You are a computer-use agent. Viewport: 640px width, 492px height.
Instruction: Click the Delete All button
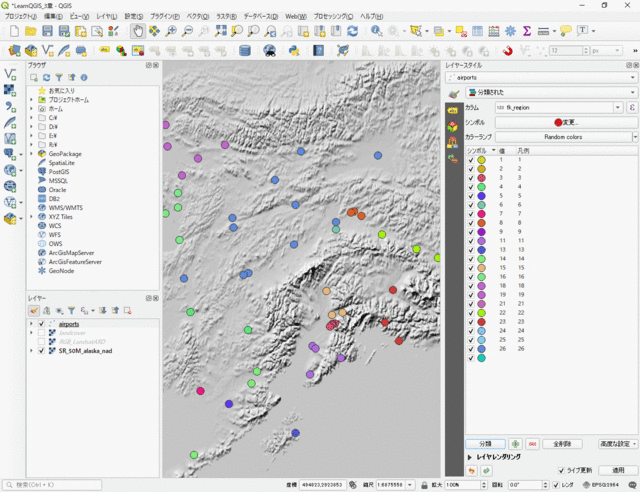[x=562, y=444]
